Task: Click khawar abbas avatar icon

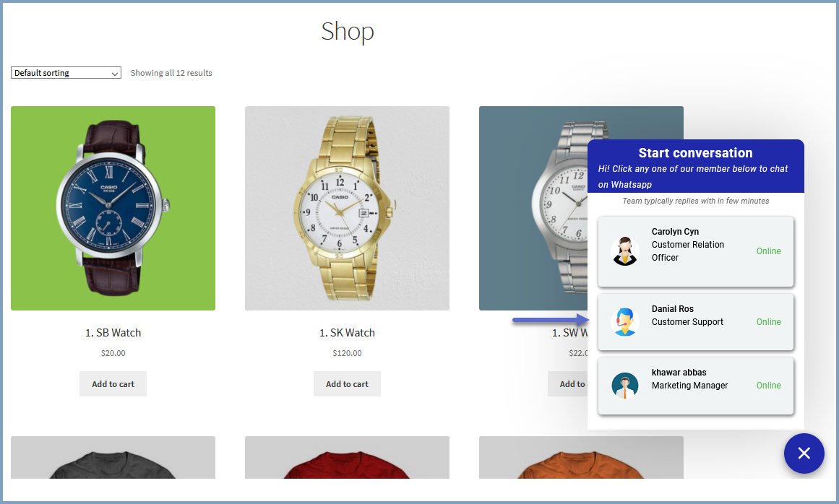Action: pyautogui.click(x=624, y=386)
